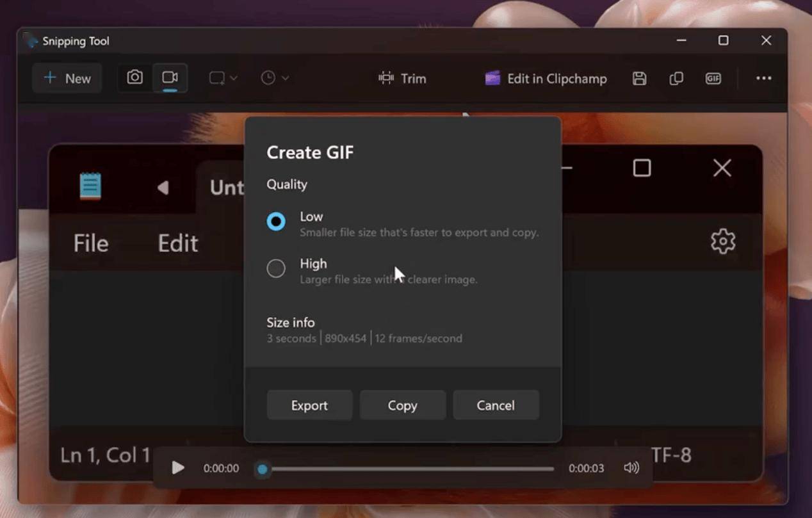The height and width of the screenshot is (518, 812).
Task: Click the Trim toolbar button
Action: pyautogui.click(x=402, y=78)
